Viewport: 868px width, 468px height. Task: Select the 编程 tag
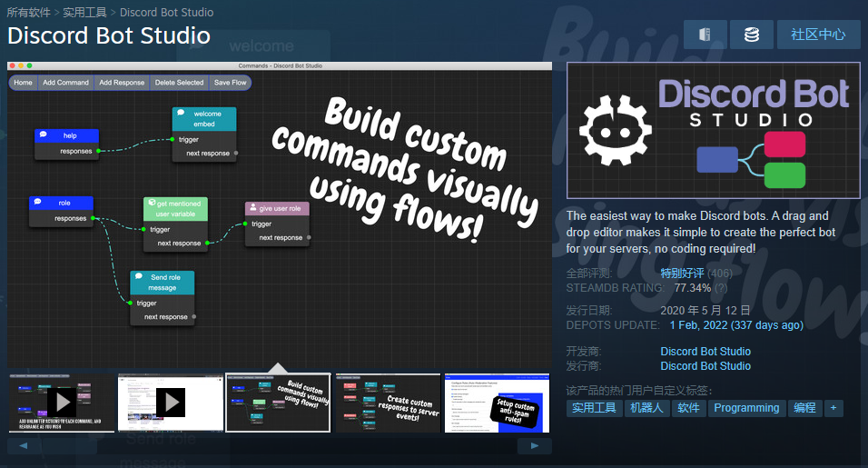[x=804, y=408]
